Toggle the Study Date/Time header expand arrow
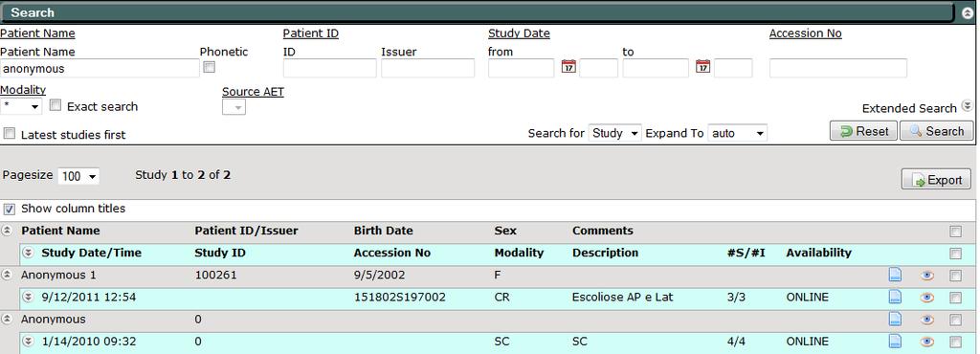Viewport: 980px width, 354px height. coord(28,253)
